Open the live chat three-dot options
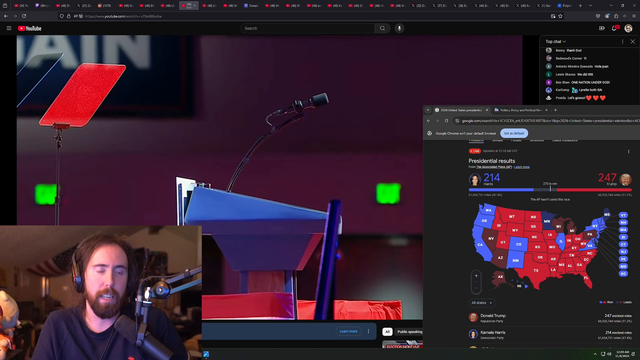Image resolution: width=640 pixels, height=360 pixels. click(x=622, y=42)
